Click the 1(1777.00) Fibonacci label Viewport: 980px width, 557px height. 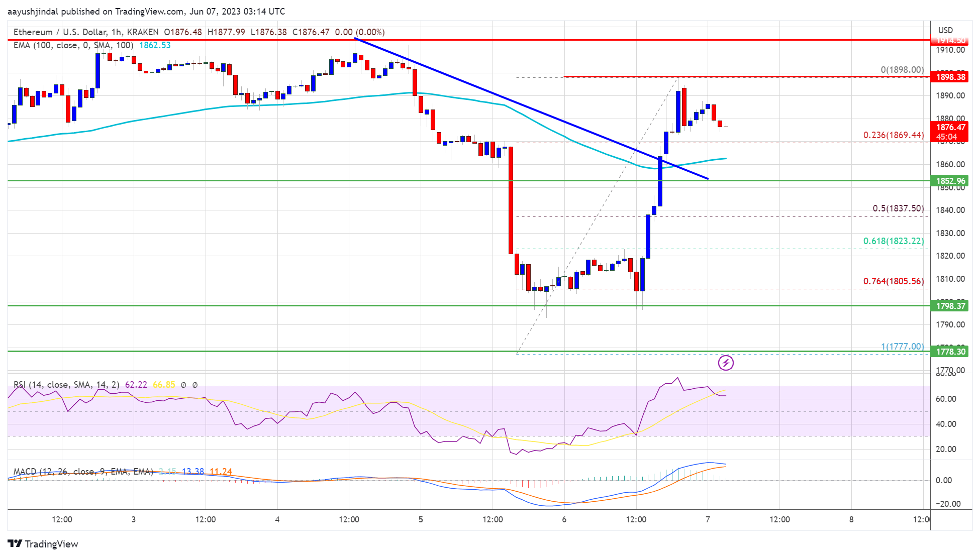[902, 347]
